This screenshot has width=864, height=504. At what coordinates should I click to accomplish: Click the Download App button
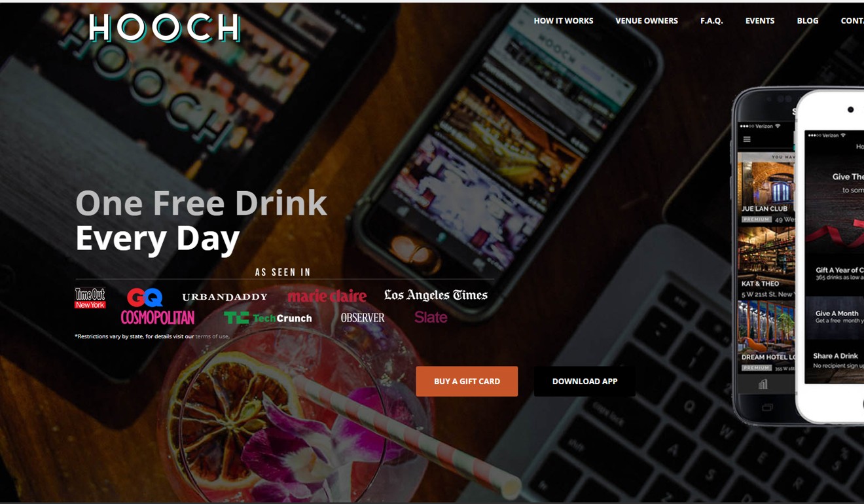coord(585,381)
